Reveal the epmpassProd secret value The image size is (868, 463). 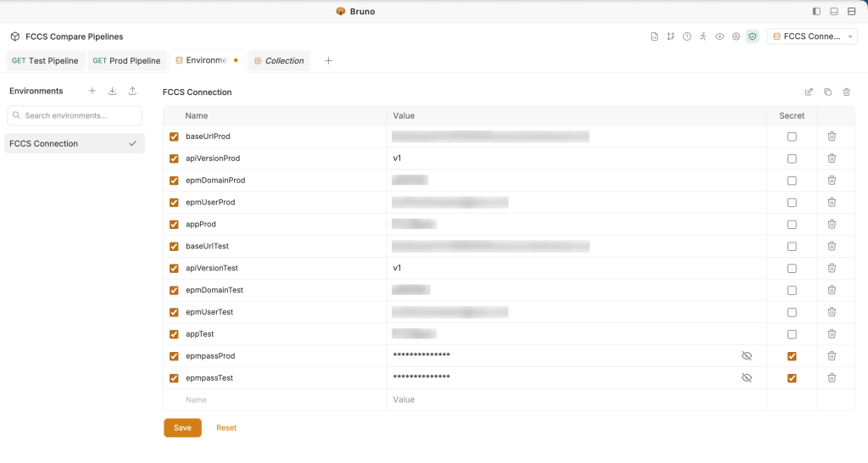(747, 355)
